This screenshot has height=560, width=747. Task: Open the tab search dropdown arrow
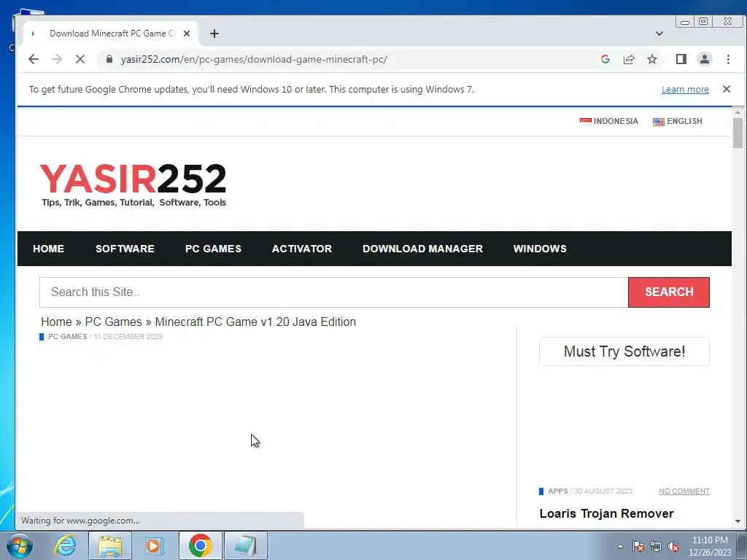[659, 34]
